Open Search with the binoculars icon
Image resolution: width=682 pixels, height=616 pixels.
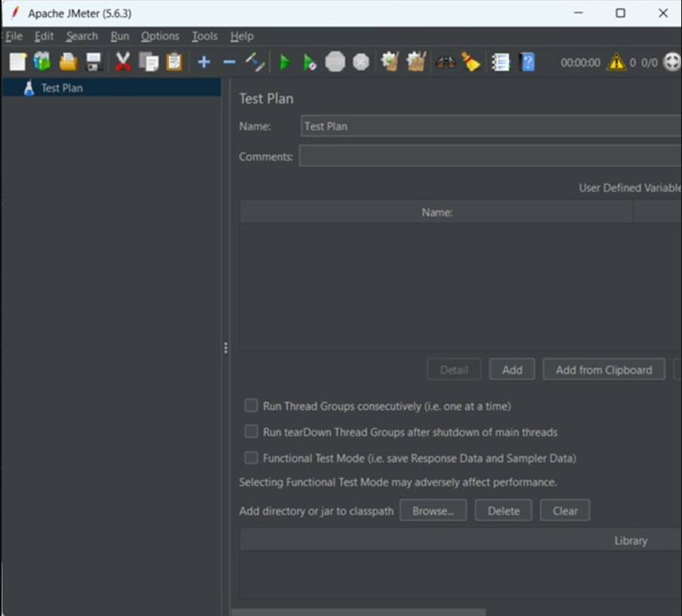(446, 62)
